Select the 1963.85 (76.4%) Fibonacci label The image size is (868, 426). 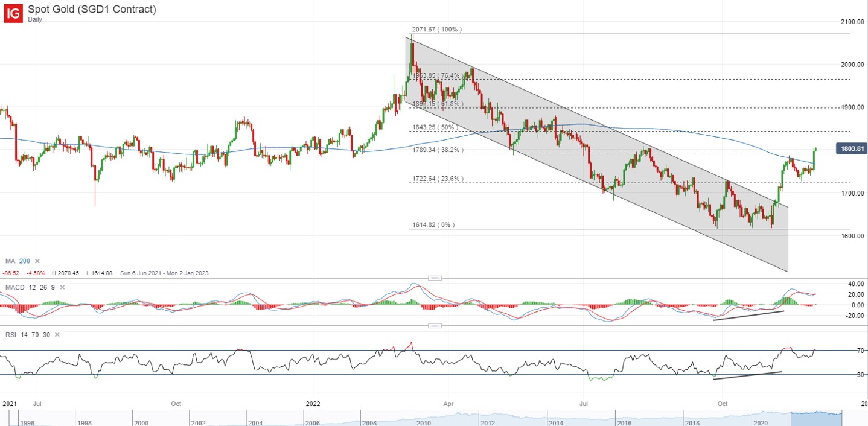[x=437, y=75]
